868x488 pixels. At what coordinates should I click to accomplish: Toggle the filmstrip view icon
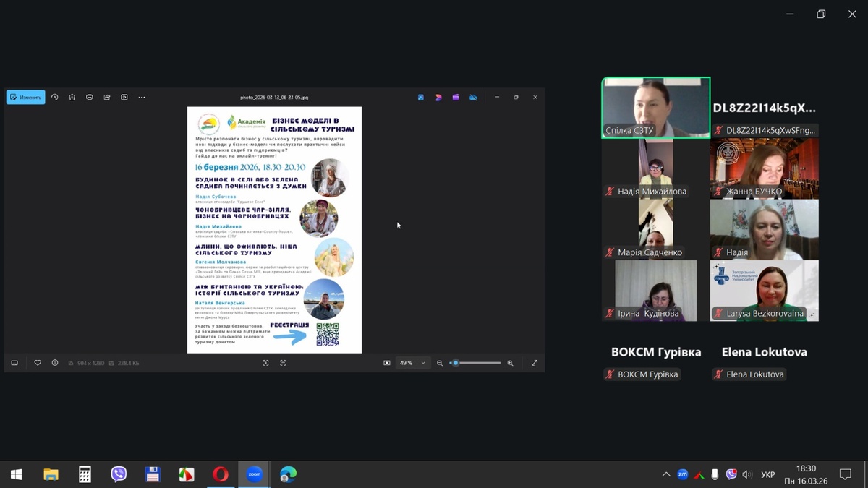pos(14,363)
